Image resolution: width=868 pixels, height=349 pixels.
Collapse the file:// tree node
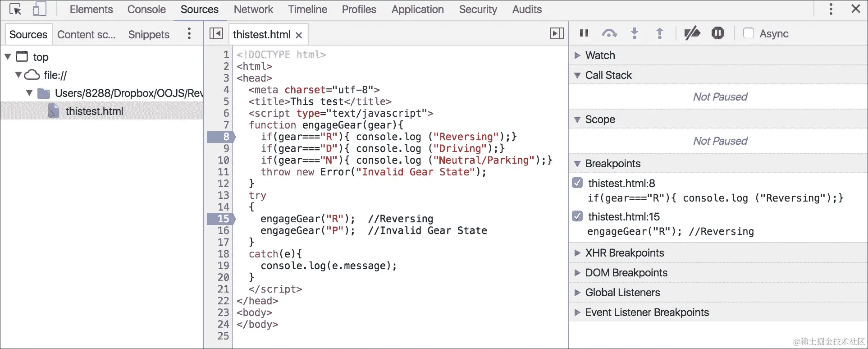tap(18, 75)
